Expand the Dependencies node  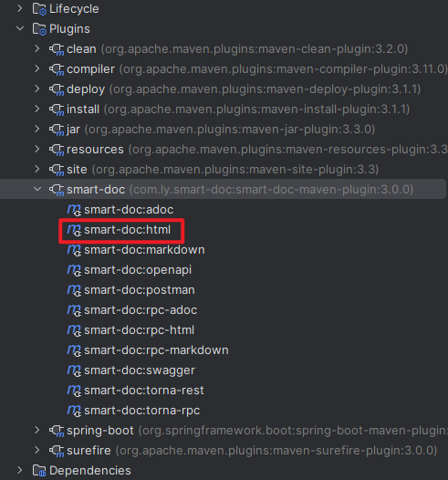(20, 470)
